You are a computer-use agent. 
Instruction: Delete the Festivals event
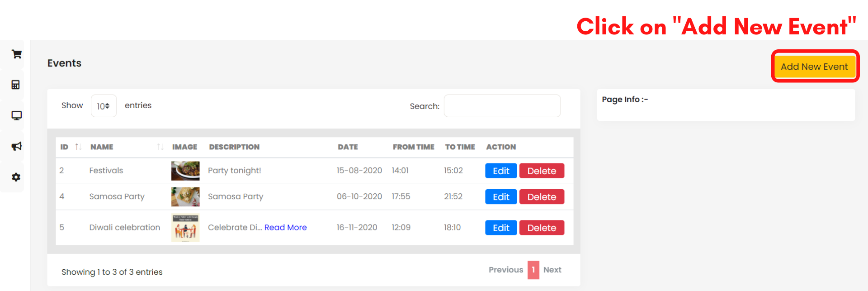coord(541,171)
